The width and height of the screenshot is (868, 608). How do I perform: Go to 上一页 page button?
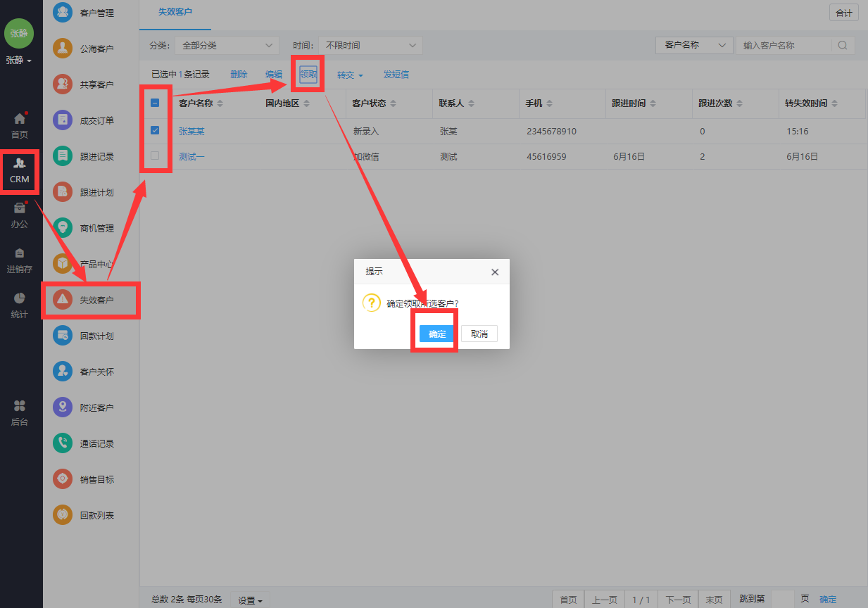605,600
